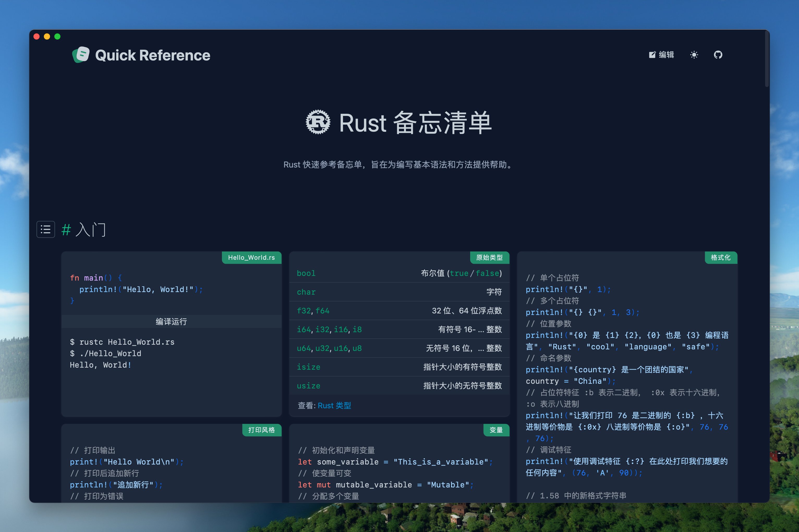Select the 打印风格 card label
The width and height of the screenshot is (799, 532).
coord(262,430)
